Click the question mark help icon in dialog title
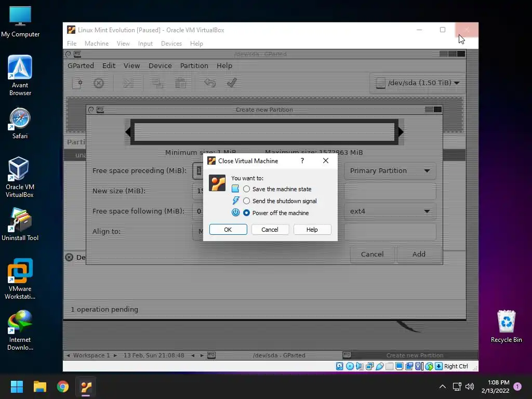The height and width of the screenshot is (399, 532). pyautogui.click(x=302, y=161)
